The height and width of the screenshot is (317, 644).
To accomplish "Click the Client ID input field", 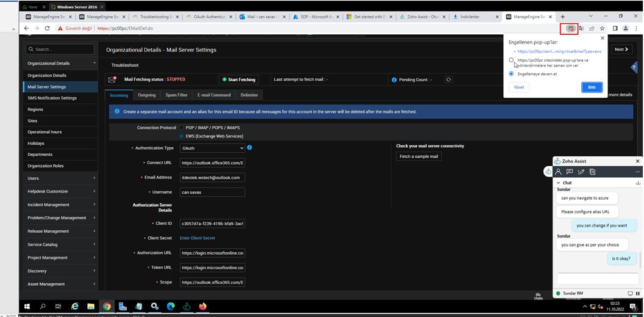I will pyautogui.click(x=212, y=224).
